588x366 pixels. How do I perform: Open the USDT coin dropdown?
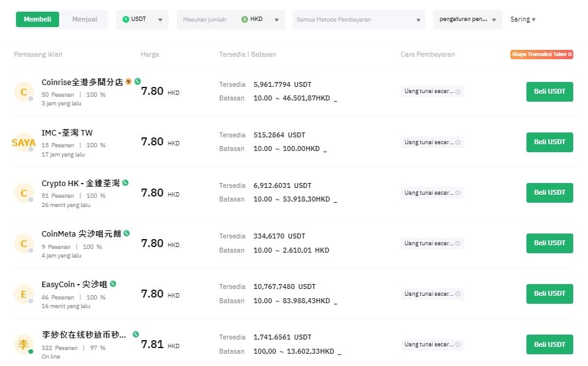click(142, 19)
